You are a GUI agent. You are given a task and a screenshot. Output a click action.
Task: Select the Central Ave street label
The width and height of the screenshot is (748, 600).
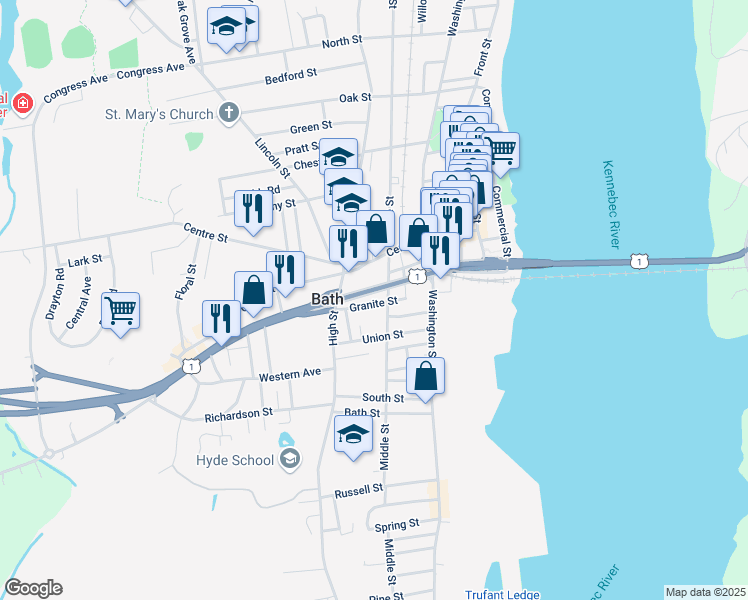[78, 303]
